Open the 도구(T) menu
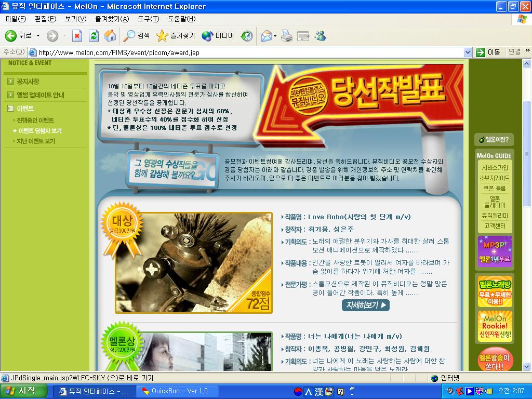 point(148,19)
